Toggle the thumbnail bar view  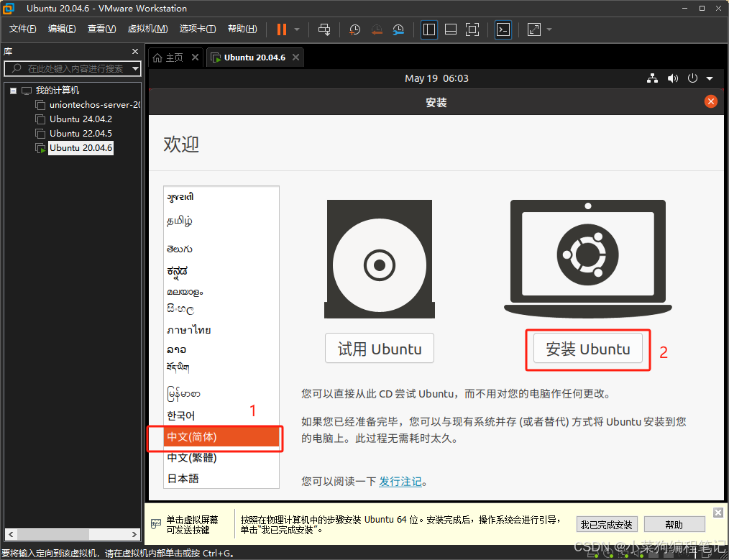pos(451,29)
